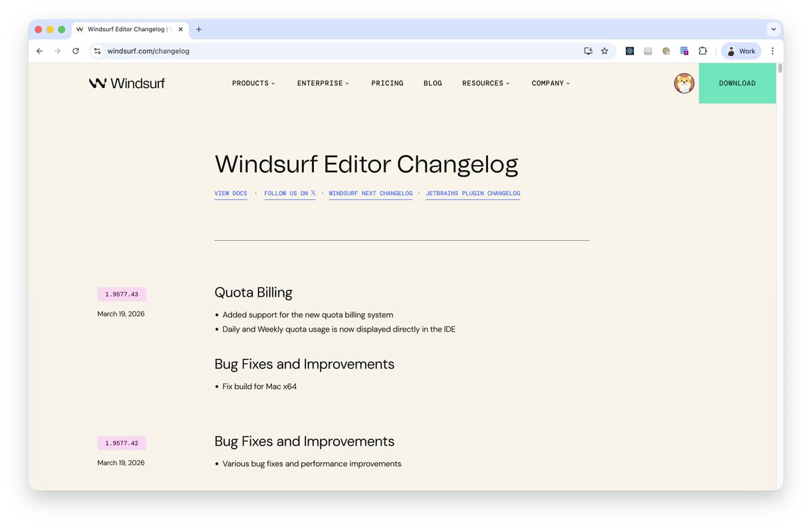Open the tab search dropdown arrow

773,29
